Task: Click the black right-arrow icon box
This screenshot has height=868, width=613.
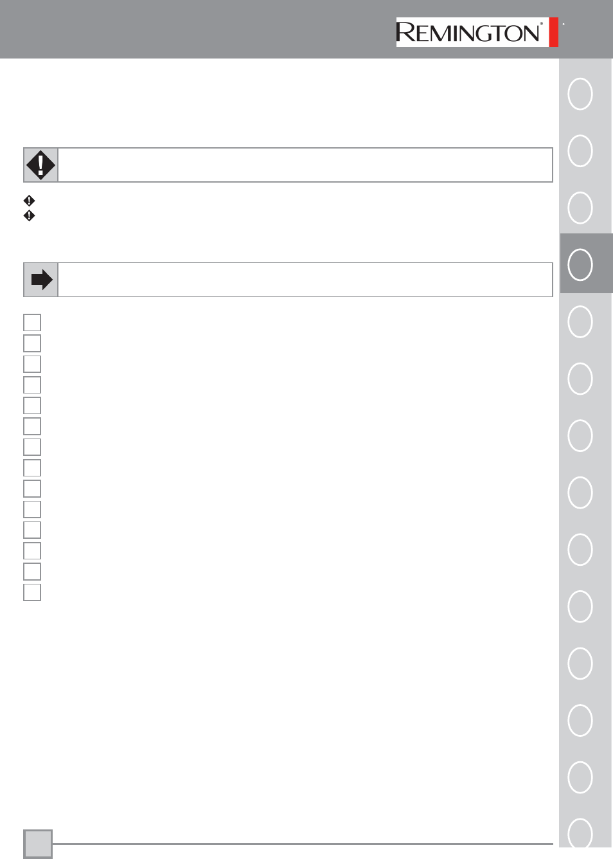Action: (40, 280)
